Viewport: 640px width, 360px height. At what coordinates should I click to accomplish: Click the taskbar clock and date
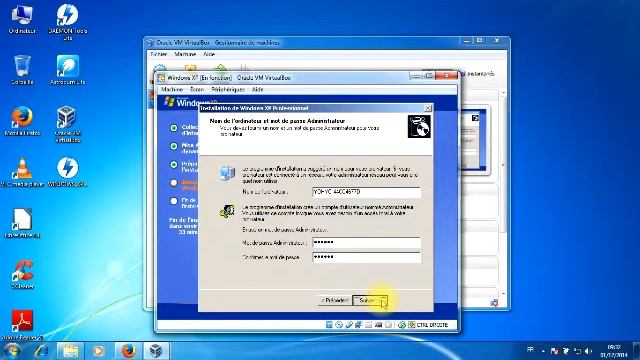614,351
